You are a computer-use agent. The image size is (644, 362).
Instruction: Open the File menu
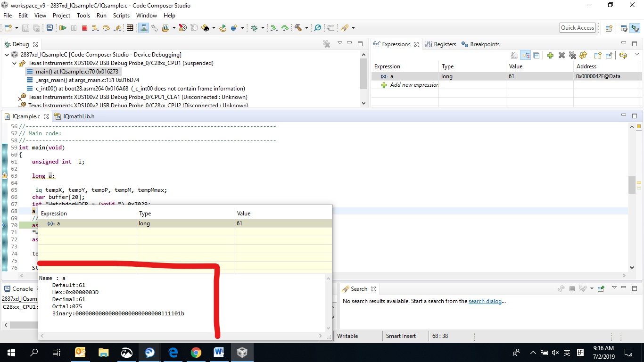tap(8, 16)
